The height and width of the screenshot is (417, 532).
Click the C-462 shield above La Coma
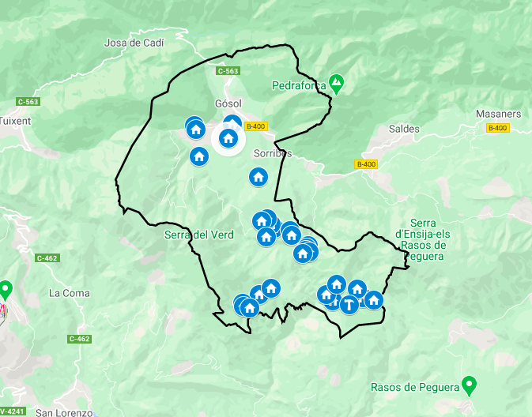47,258
